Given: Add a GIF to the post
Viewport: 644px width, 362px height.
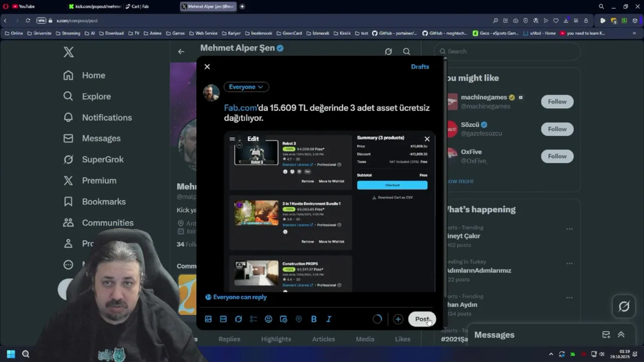Looking at the screenshot, I should coord(223,319).
